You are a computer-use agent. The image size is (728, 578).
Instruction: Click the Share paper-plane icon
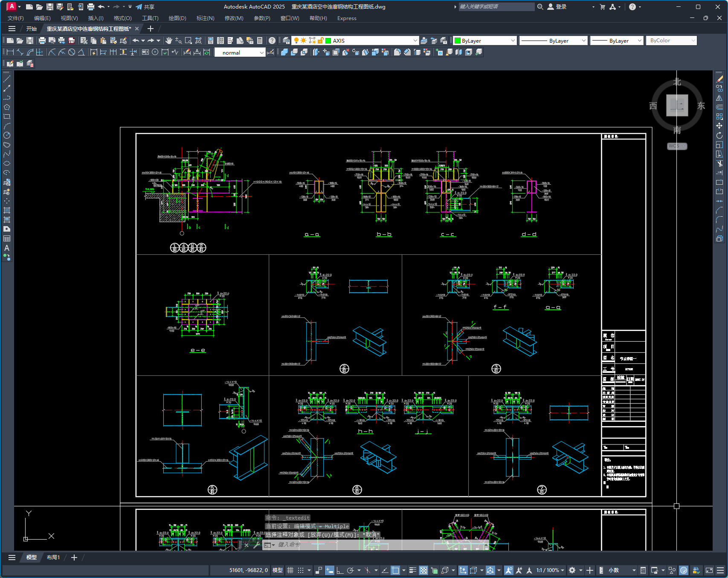point(139,7)
